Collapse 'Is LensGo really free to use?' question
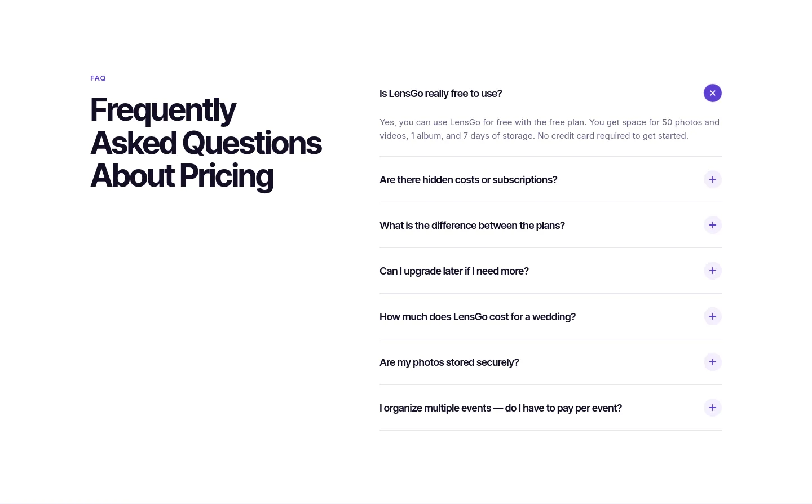 pos(550,93)
